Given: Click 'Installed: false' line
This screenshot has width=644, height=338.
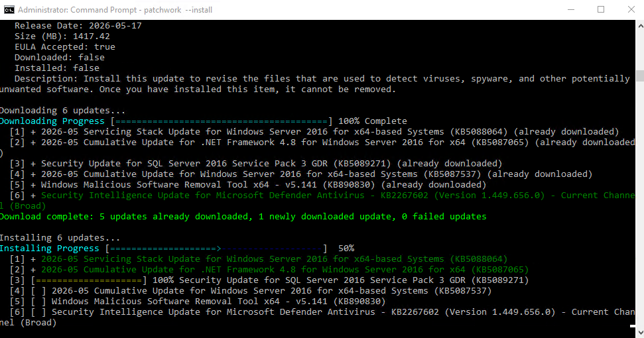Looking at the screenshot, I should (56, 68).
